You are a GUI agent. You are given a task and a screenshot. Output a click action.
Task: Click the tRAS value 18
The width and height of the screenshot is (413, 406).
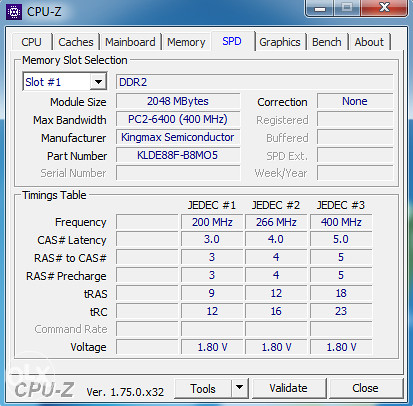tap(341, 293)
